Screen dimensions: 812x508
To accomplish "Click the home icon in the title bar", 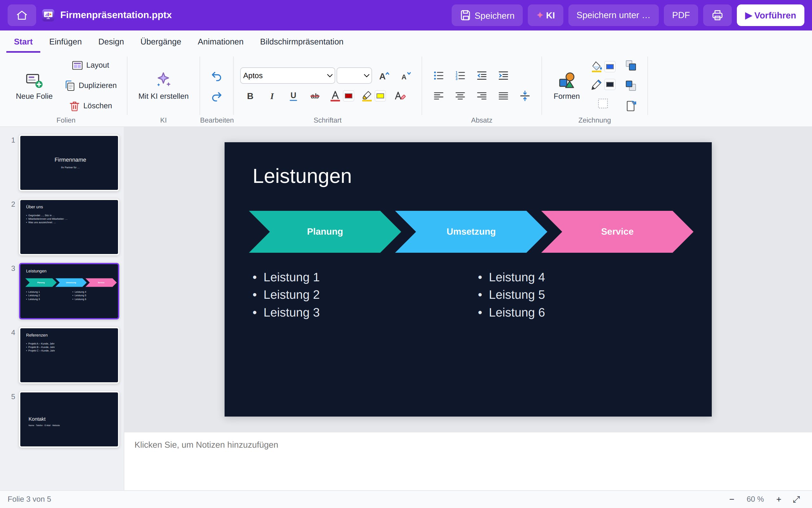I will 22,15.
